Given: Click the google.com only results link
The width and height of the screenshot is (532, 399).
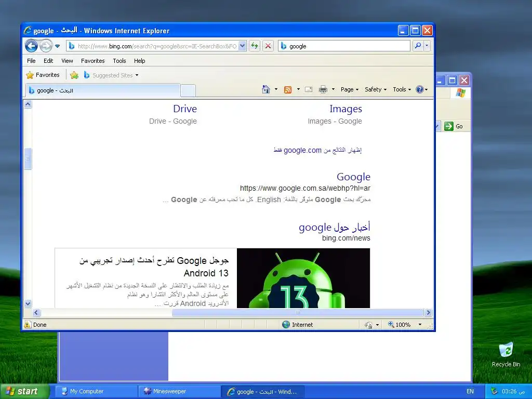Looking at the screenshot, I should (317, 150).
